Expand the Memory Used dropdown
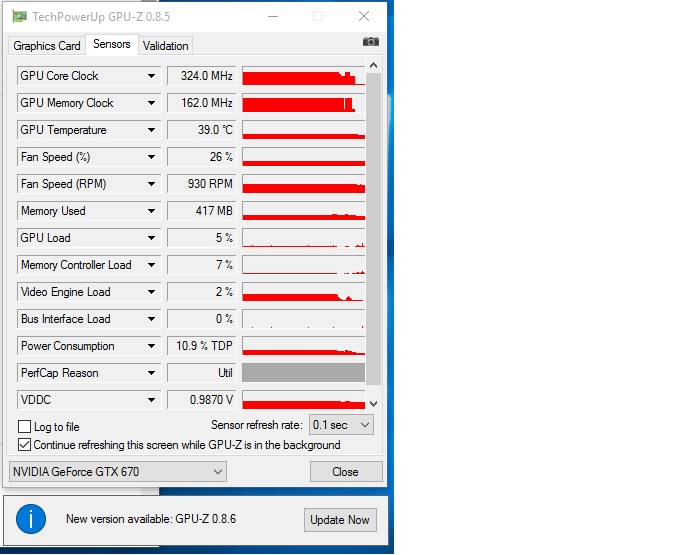The height and width of the screenshot is (555, 677). tap(89, 211)
